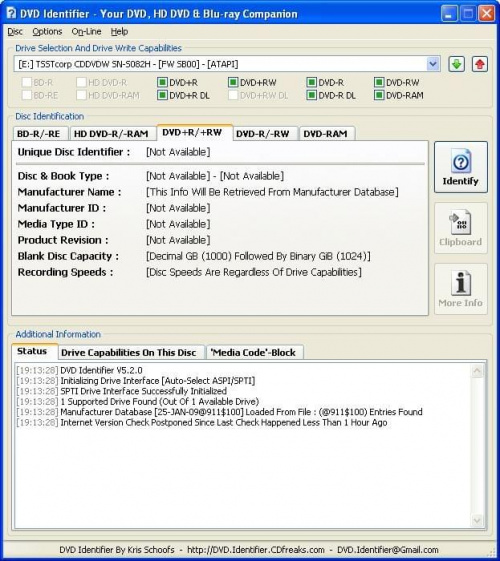Click the Disc & Book Type value
The height and width of the screenshot is (561, 500).
pos(215,176)
